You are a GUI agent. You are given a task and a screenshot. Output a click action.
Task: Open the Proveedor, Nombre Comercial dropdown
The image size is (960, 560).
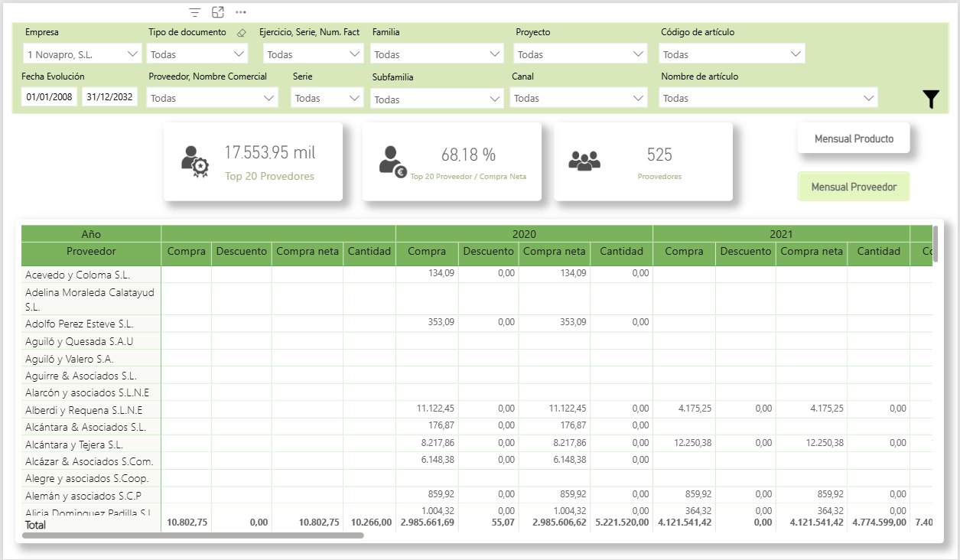pos(268,98)
